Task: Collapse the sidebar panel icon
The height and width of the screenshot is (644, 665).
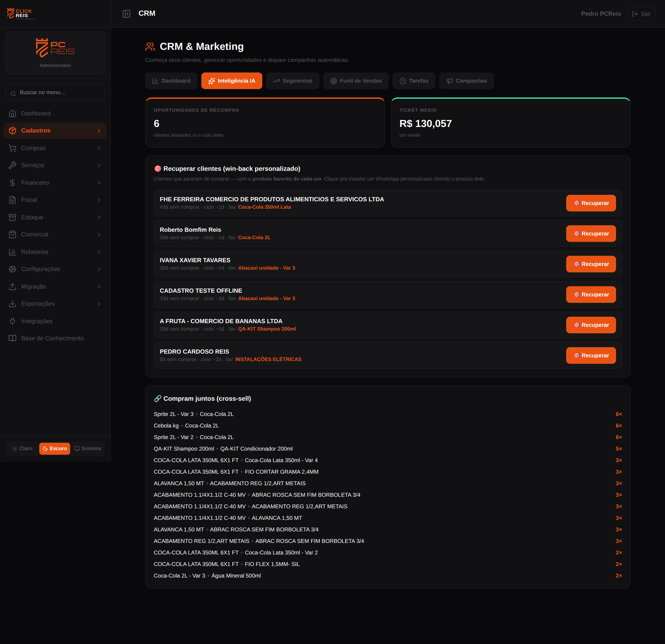Action: tap(127, 14)
